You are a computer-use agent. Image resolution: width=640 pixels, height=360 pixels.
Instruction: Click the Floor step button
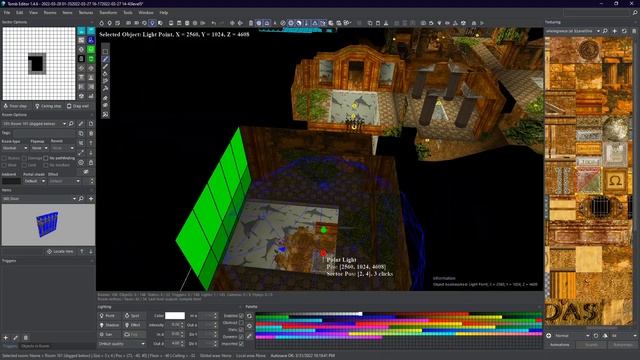(x=16, y=106)
